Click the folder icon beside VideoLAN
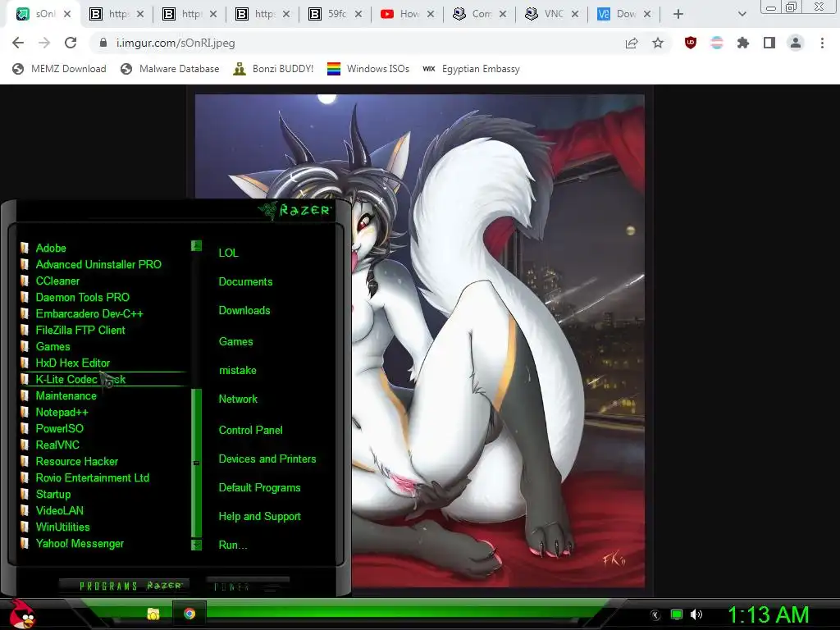Viewport: 840px width, 630px height. [24, 510]
